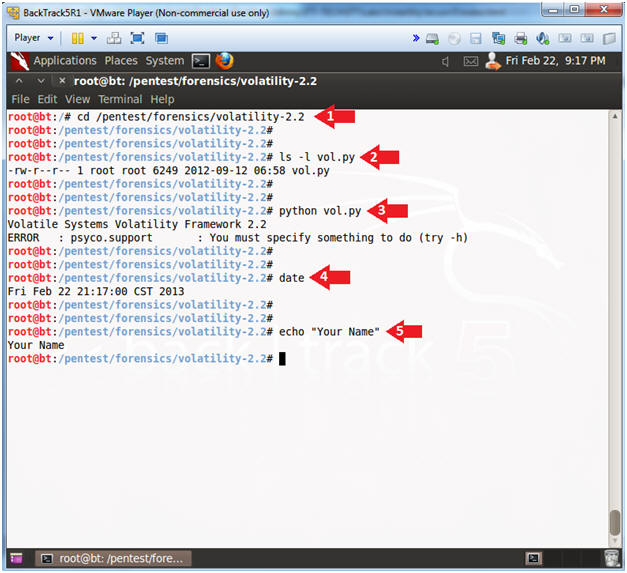The height and width of the screenshot is (573, 627).
Task: Open the Places menu
Action: 121,61
